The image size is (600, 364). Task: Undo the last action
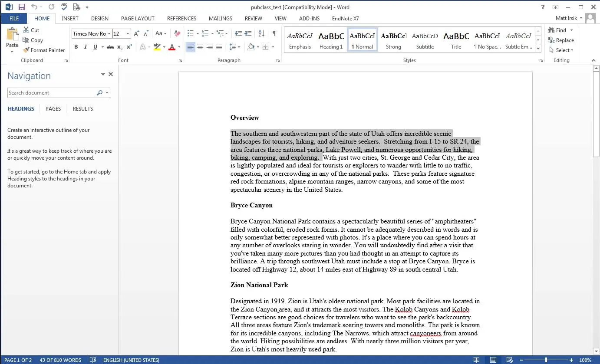(34, 7)
